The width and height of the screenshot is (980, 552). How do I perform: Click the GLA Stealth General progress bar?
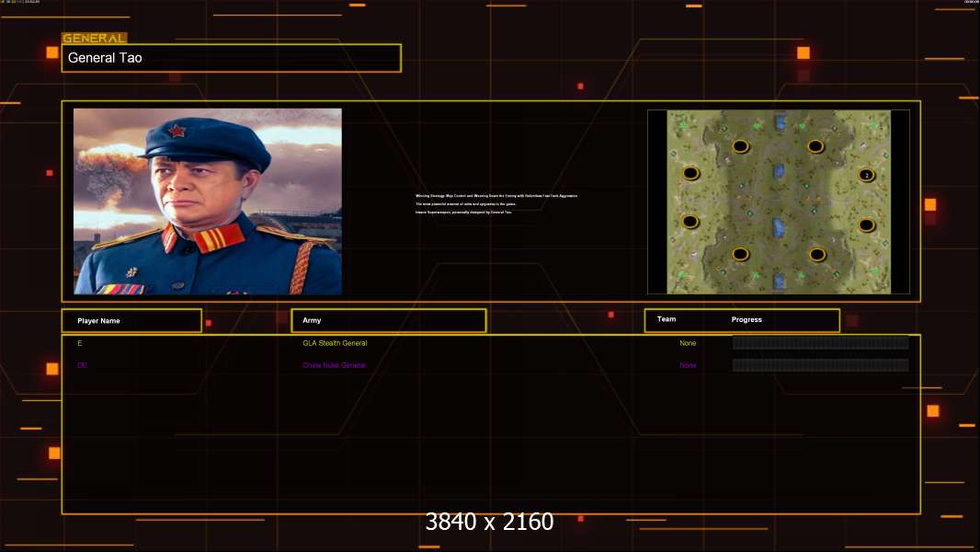[x=821, y=342]
